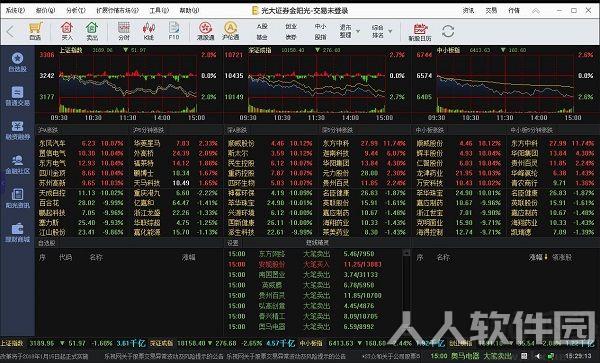Expand the 综合排名 dropdown arrow
Viewport: 600px width, 363px height.
pyautogui.click(x=390, y=31)
